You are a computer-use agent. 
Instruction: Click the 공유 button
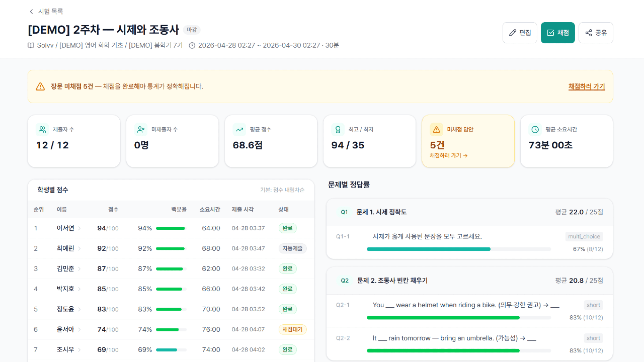point(596,33)
